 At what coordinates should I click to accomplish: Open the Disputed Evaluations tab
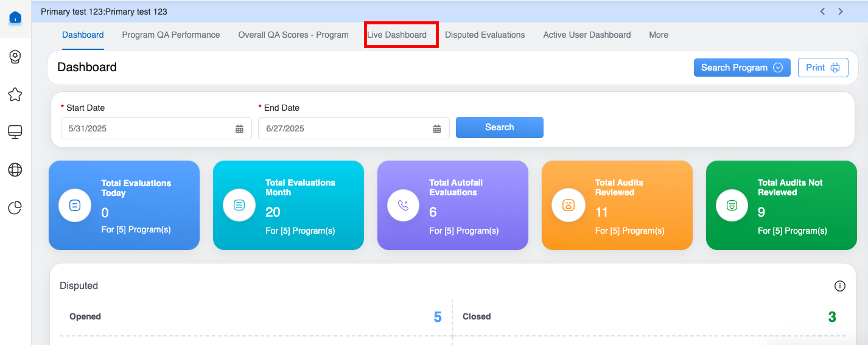[485, 35]
